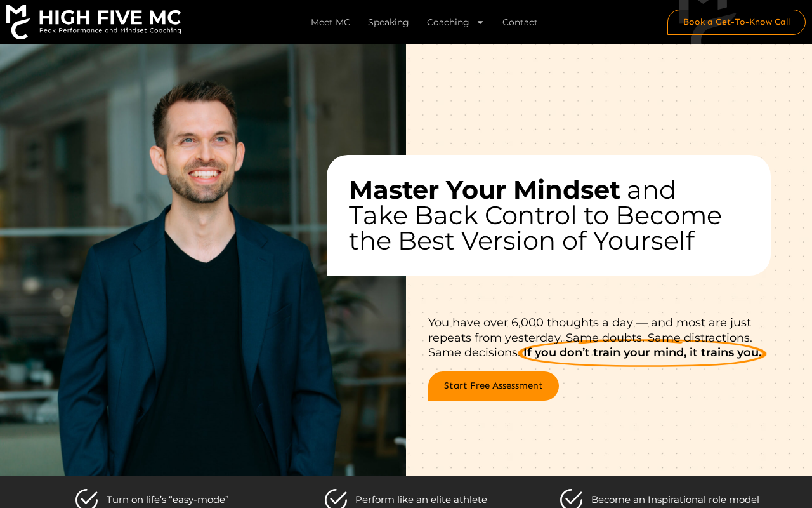Click the HIGH FIVE MC brand name

[110, 17]
